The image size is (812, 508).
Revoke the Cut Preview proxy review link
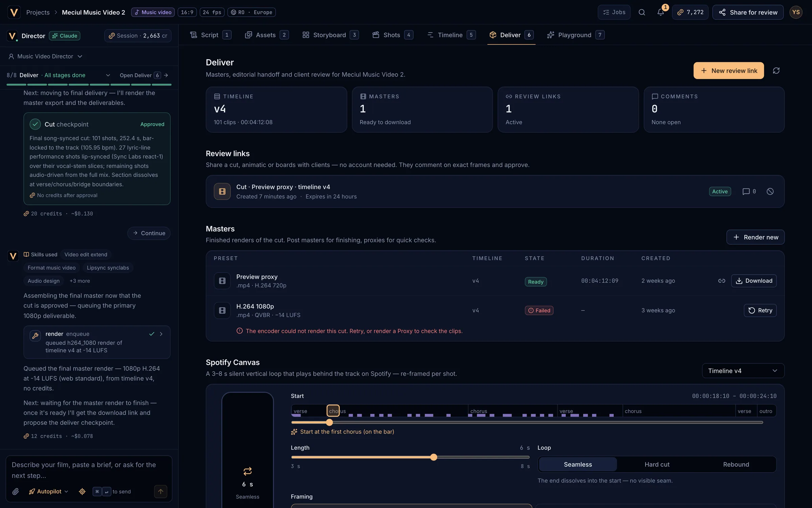[x=770, y=191]
